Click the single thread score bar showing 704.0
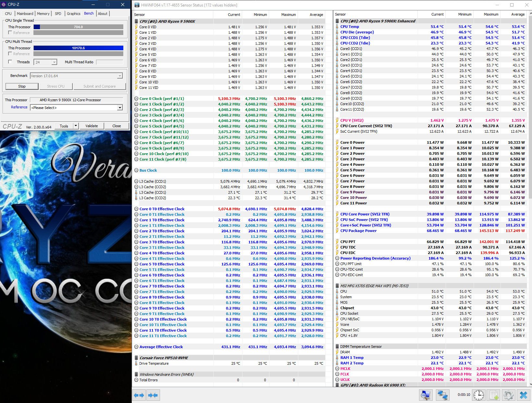This screenshot has width=532, height=403. [x=78, y=27]
